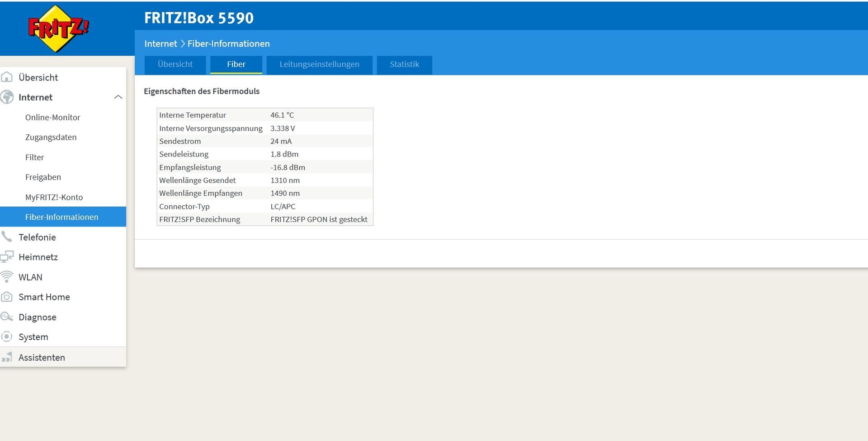Click the FRITZ!Box 5590 title
The image size is (868, 441).
coord(199,18)
